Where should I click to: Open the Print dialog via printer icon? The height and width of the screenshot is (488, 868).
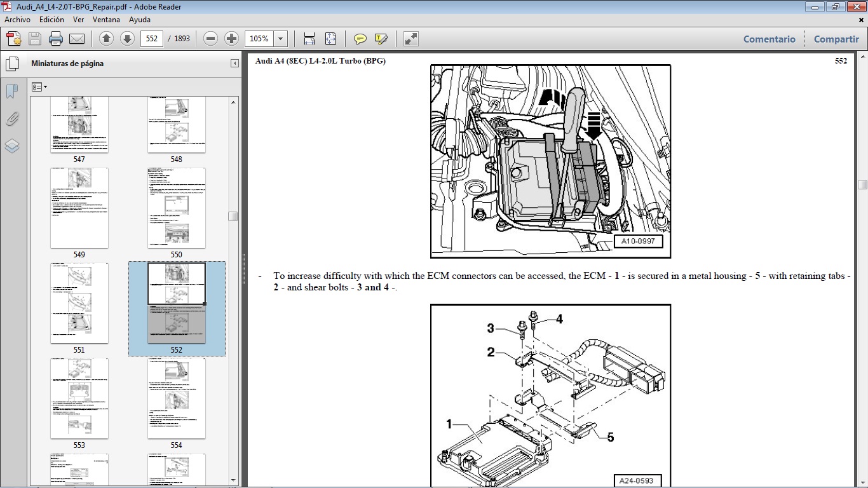pyautogui.click(x=56, y=38)
